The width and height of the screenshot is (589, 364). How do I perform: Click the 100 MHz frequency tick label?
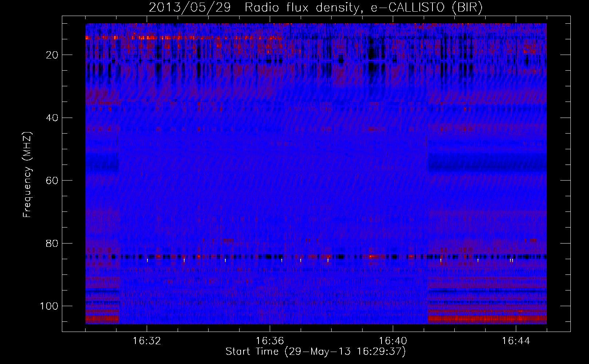49,306
